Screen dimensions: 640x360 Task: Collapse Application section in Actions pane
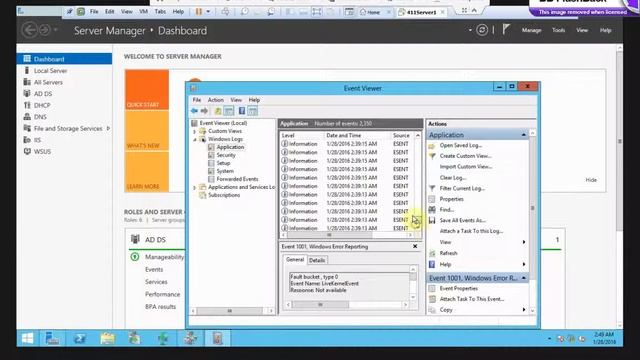[x=524, y=135]
